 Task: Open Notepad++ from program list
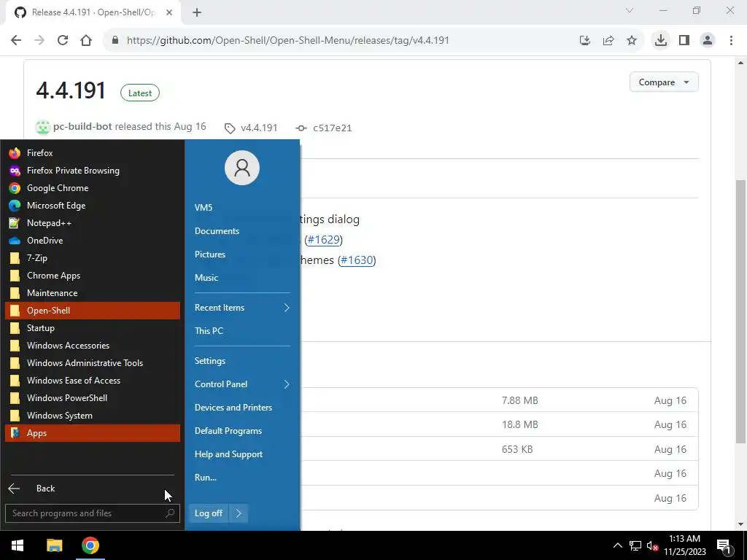pos(93,223)
